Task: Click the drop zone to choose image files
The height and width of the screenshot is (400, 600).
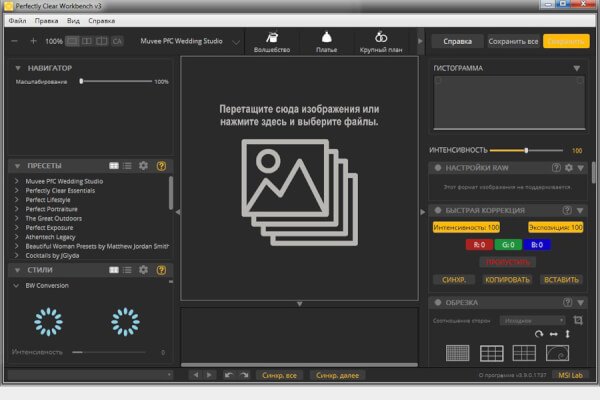Action: [299, 178]
